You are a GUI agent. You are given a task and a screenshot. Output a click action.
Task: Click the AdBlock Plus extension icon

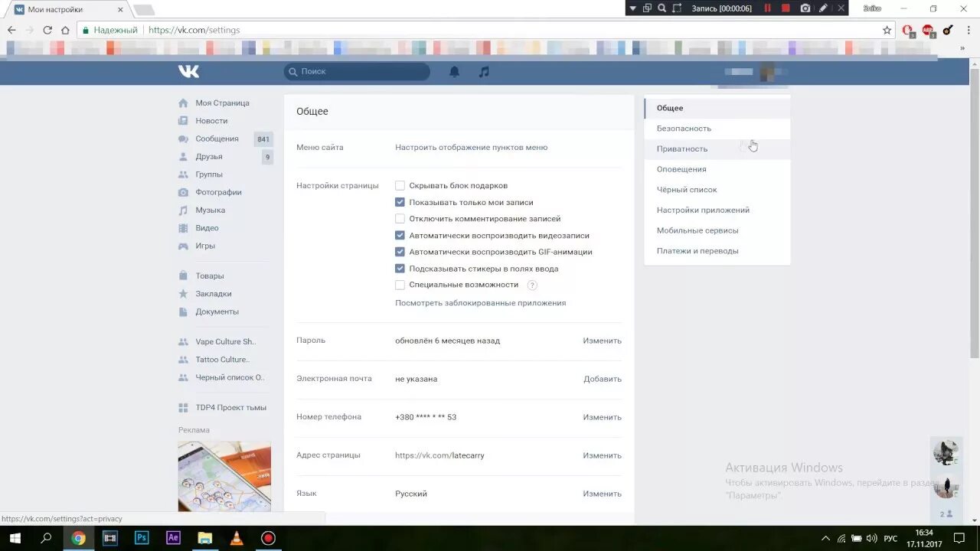[928, 30]
